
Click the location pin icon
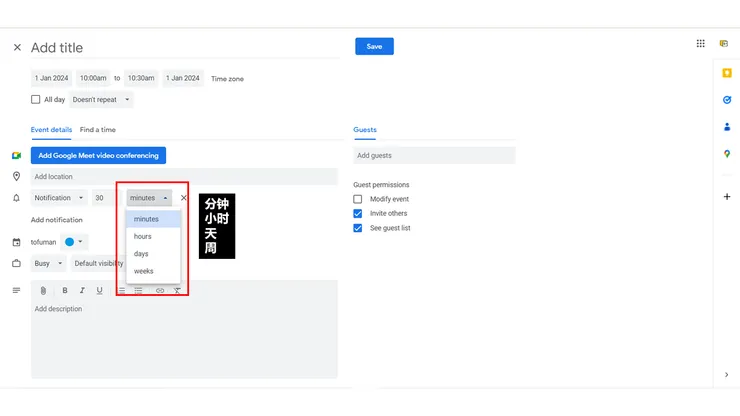click(x=17, y=176)
